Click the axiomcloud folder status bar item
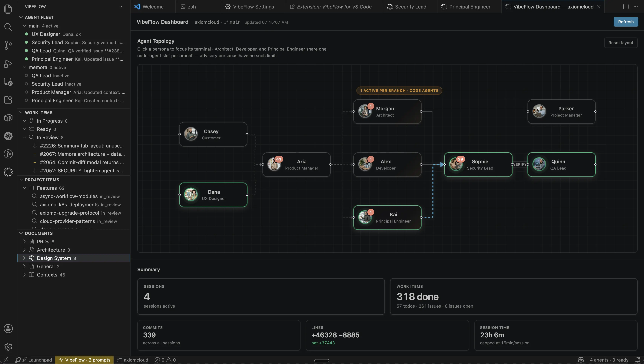This screenshot has height=364, width=644. point(132,360)
